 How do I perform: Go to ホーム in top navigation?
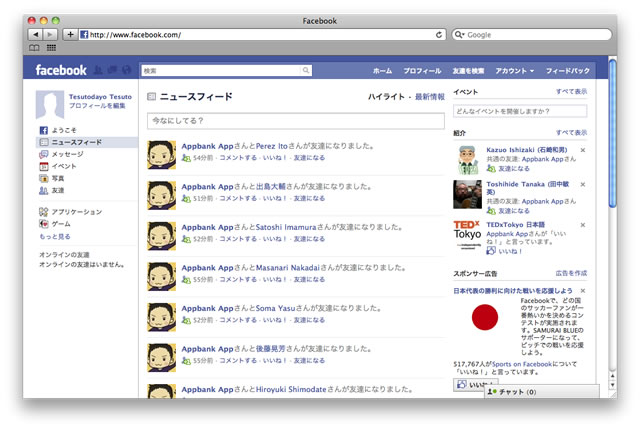pyautogui.click(x=382, y=71)
